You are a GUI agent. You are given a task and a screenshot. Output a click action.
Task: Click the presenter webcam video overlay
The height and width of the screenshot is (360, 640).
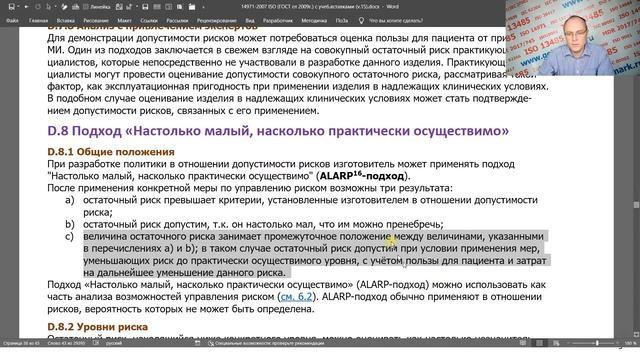573,38
